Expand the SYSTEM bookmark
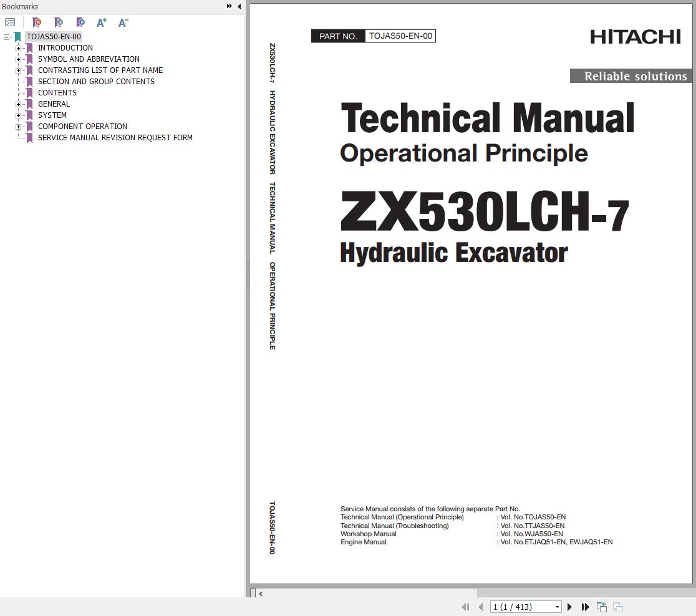696x616 pixels. [x=18, y=115]
